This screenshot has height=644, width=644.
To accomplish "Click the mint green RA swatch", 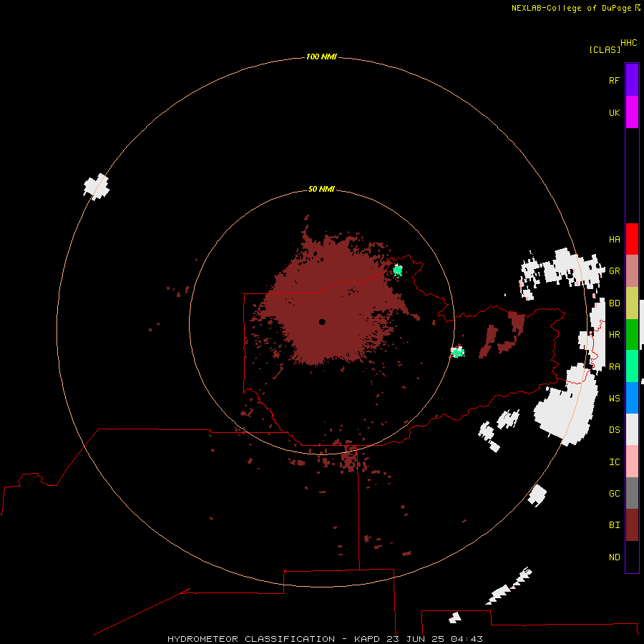I will coord(632,366).
